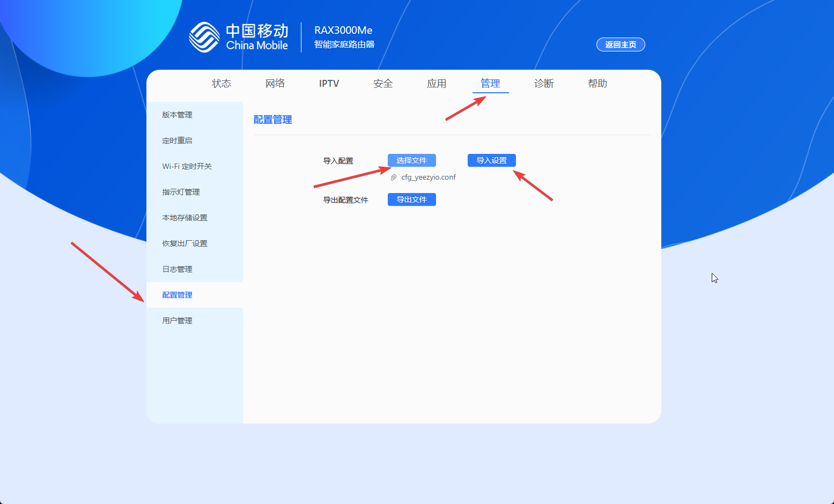Switch to the 网络 tab
The height and width of the screenshot is (504, 834).
click(x=275, y=84)
